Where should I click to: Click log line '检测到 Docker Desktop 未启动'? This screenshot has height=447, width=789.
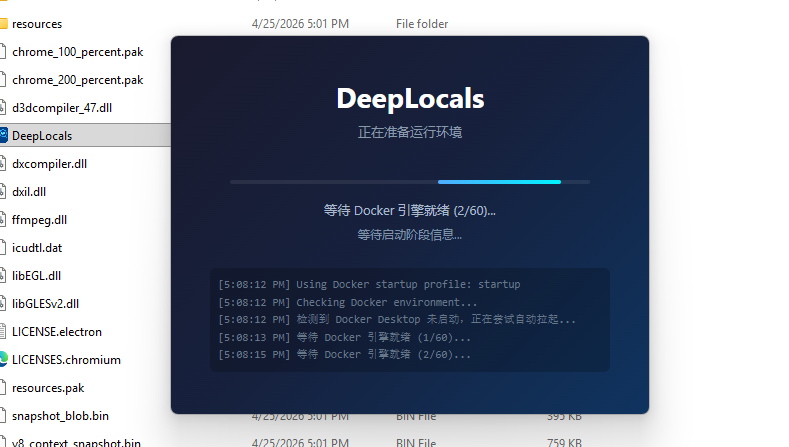click(397, 320)
